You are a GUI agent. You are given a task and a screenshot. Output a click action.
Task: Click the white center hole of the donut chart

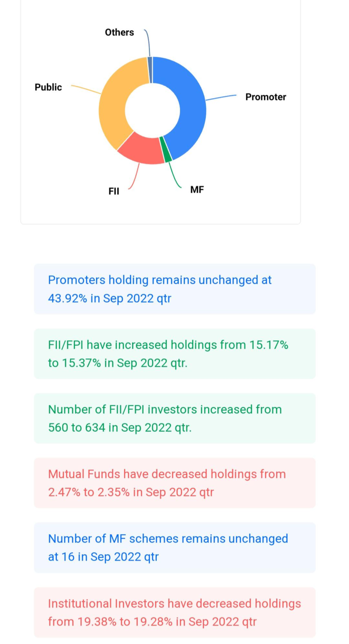[152, 110]
